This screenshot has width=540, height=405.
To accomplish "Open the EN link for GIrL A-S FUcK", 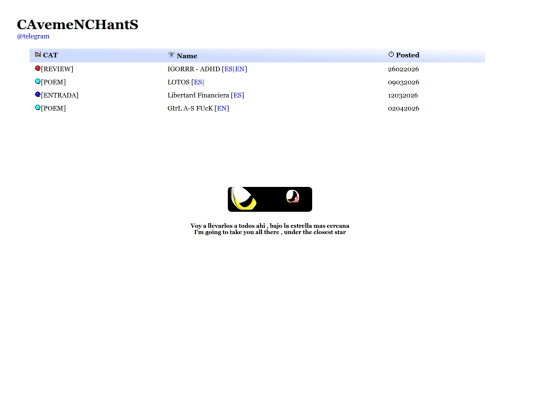I will 222,108.
